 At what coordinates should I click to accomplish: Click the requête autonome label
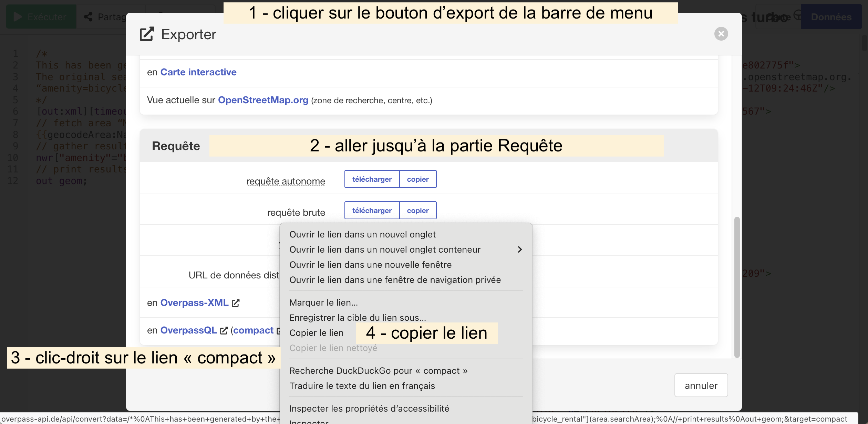286,181
